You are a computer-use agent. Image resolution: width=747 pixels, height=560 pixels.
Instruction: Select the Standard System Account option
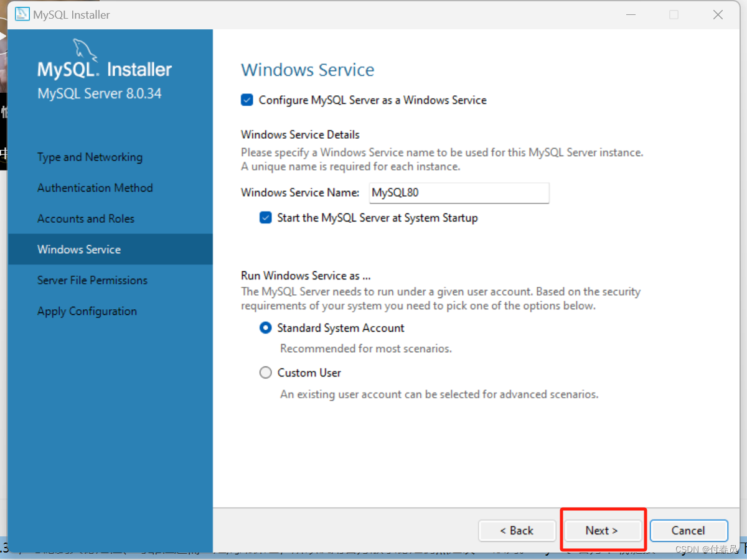tap(265, 327)
